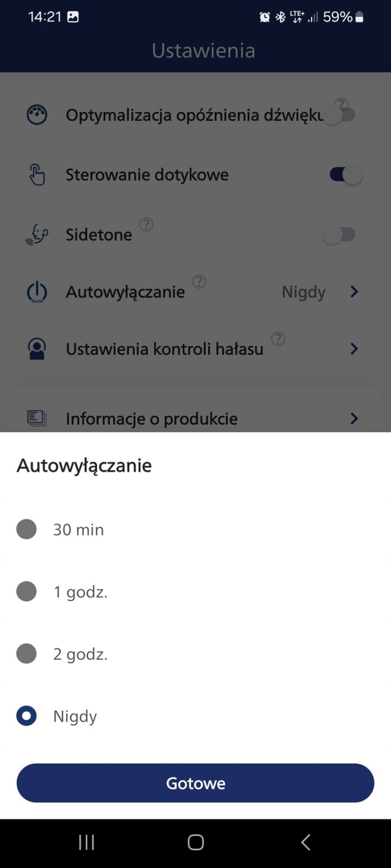Tap help icon next to Ustawienia kontroli hałasu
Screen dimensions: 391x868
click(278, 339)
